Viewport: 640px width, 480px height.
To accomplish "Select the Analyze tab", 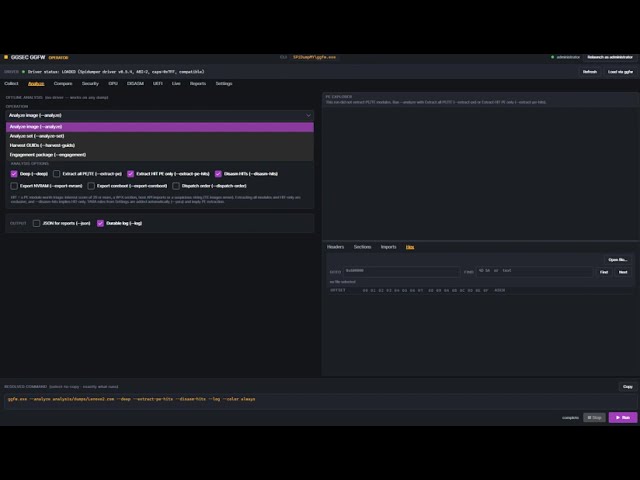I will pos(36,83).
